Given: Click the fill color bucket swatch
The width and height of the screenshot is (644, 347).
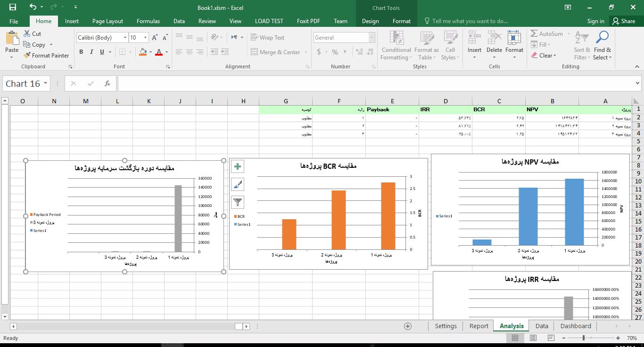Looking at the screenshot, I should 144,52.
